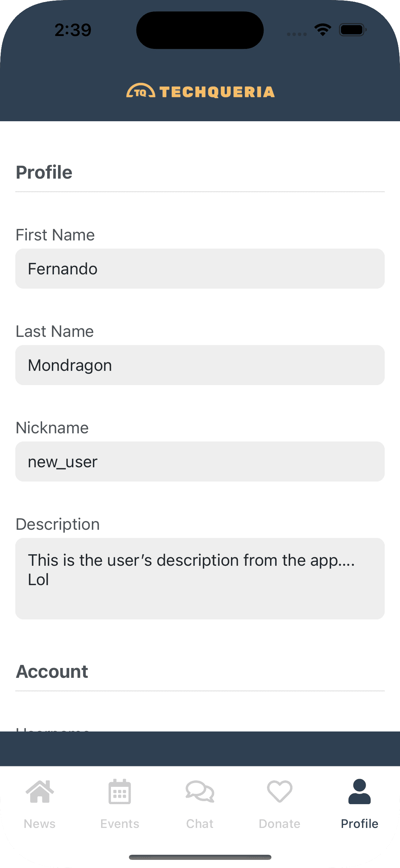Tap the battery status icon

353,30
